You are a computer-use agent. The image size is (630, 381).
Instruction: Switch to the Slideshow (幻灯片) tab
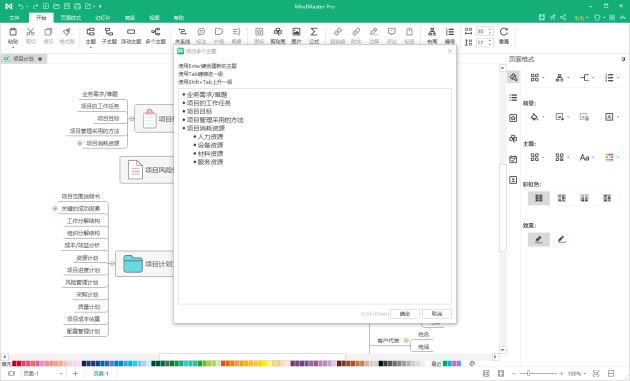(x=103, y=18)
